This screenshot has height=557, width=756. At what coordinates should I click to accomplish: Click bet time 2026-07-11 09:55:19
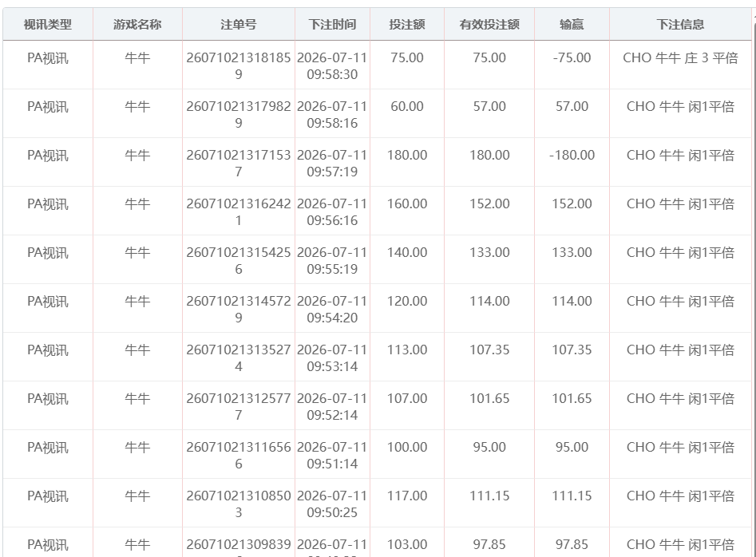[x=332, y=261]
